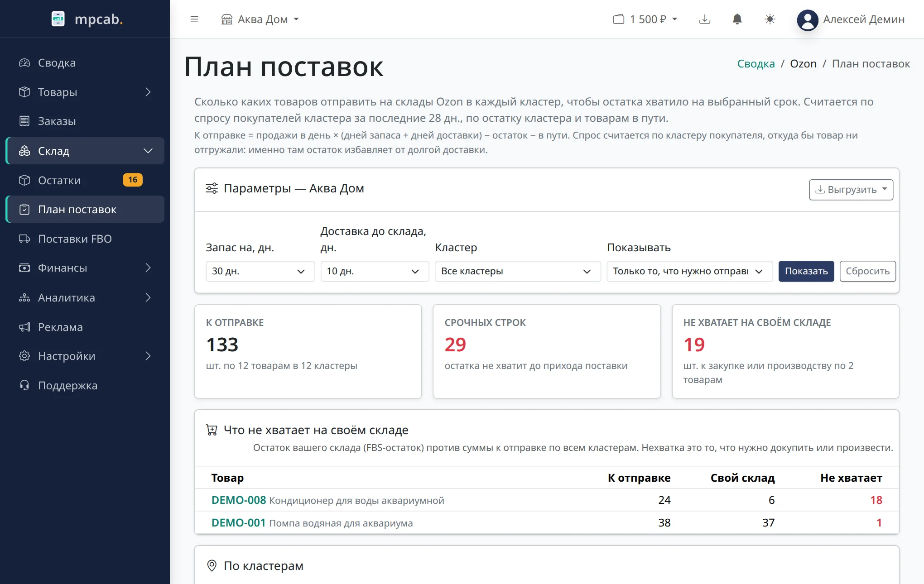
Task: Click the Сводка dashboard icon in sidebar
Action: pyautogui.click(x=24, y=62)
